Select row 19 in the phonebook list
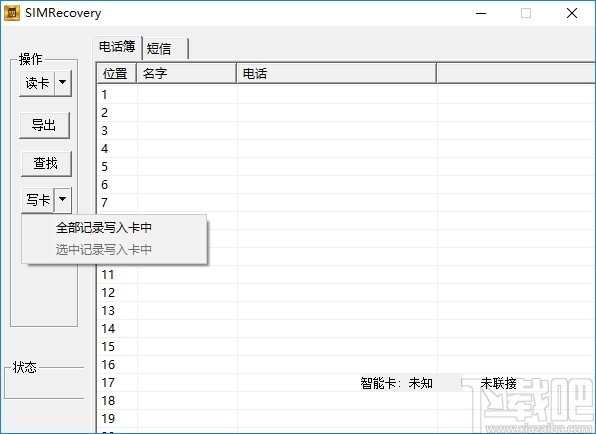The width and height of the screenshot is (596, 434). 346,418
